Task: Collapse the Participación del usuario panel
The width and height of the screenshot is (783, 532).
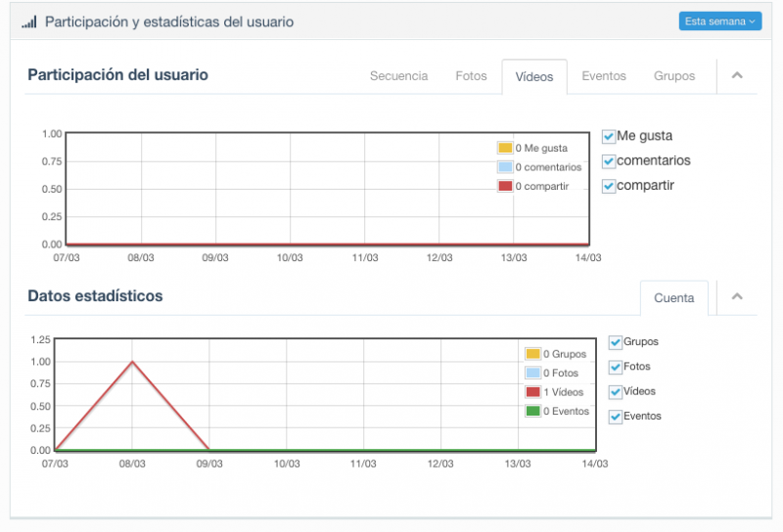Action: (737, 75)
